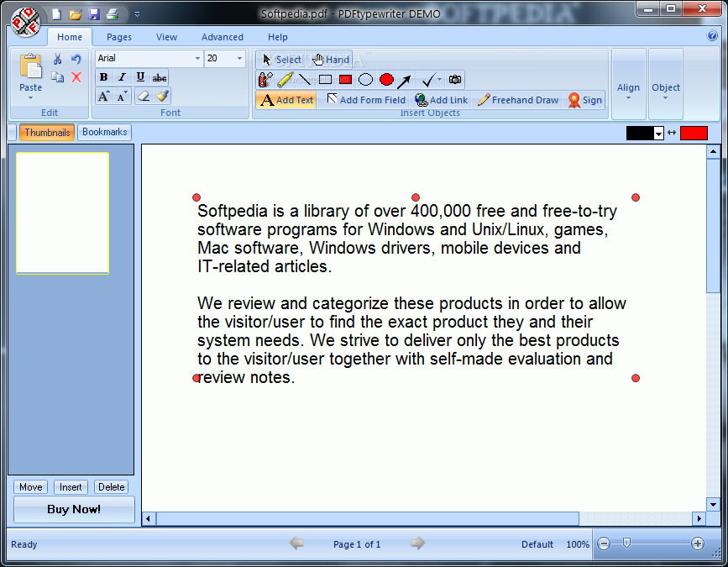Select the filled red rectangle tool
This screenshot has height=567, width=728.
pos(345,80)
